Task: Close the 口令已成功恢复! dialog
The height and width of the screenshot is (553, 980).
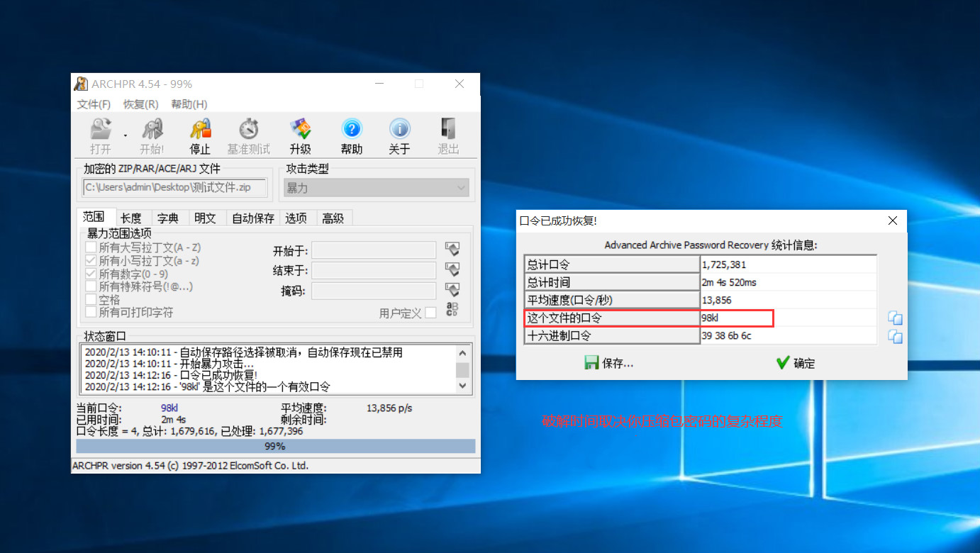Action: (x=893, y=220)
